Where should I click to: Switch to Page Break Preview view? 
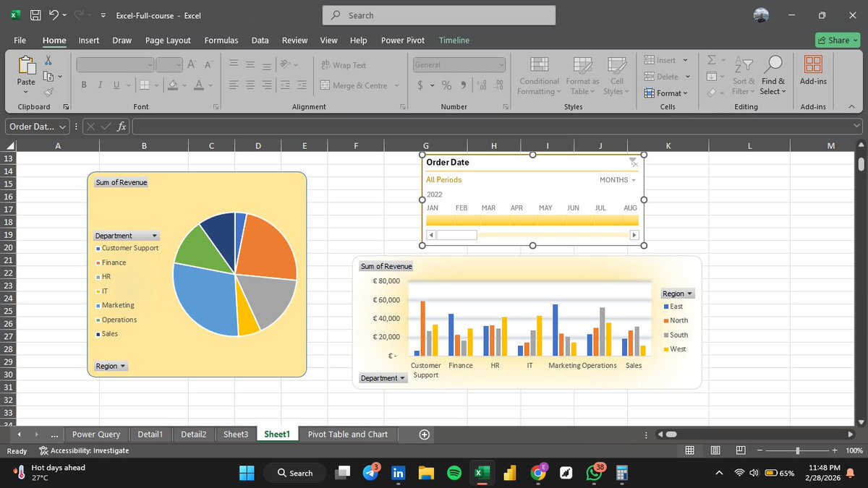741,450
